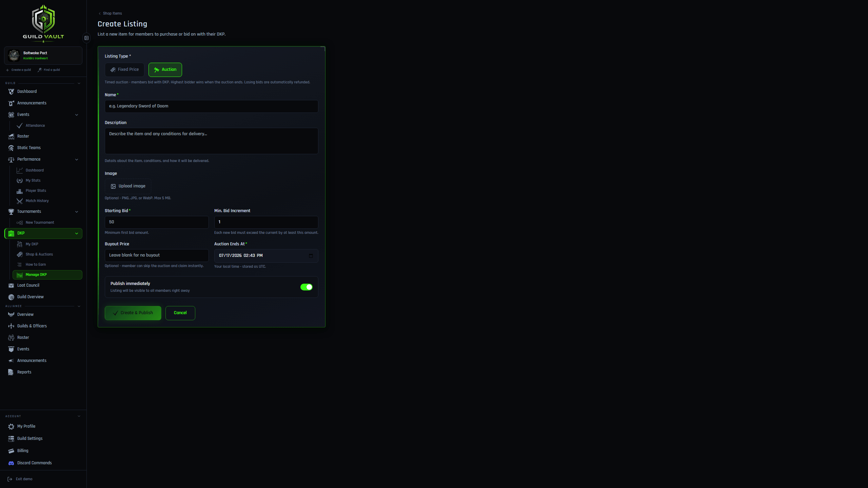Open Dashboard via its guild icon
The width and height of the screenshot is (868, 488).
[11, 91]
